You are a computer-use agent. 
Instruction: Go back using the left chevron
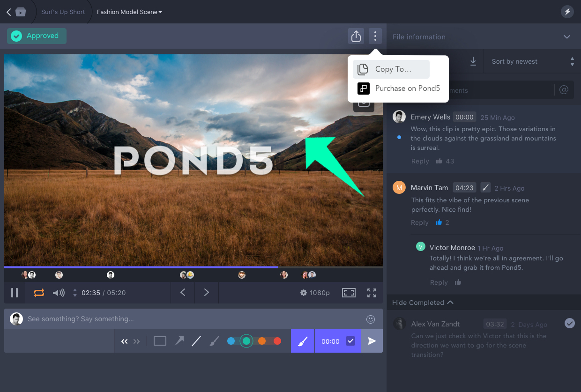pos(8,12)
